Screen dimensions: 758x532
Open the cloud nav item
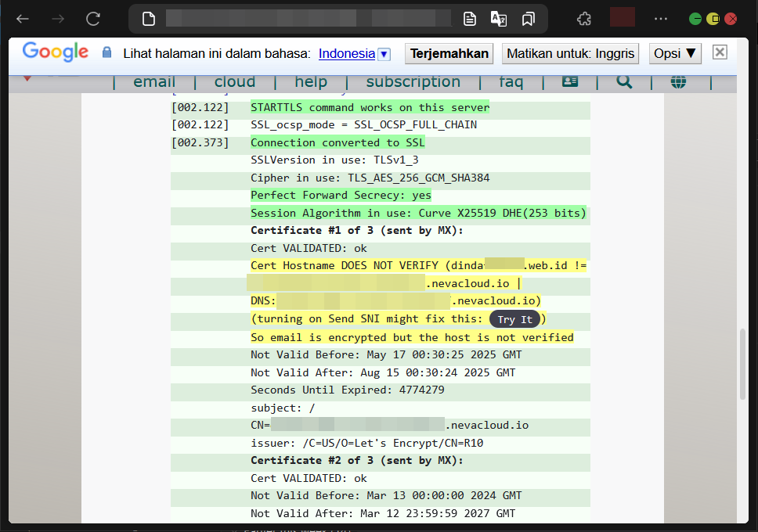click(235, 81)
